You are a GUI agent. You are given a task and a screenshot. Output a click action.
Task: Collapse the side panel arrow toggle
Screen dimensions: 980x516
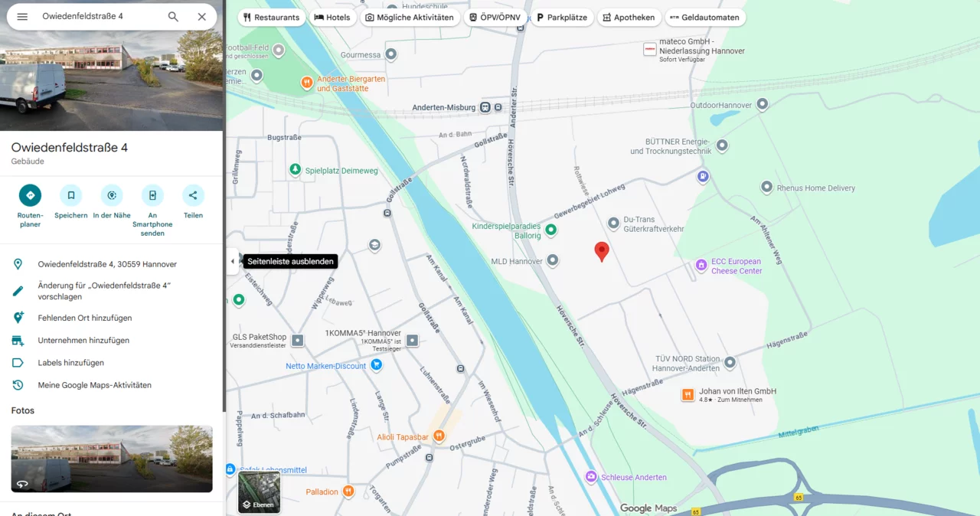click(233, 261)
